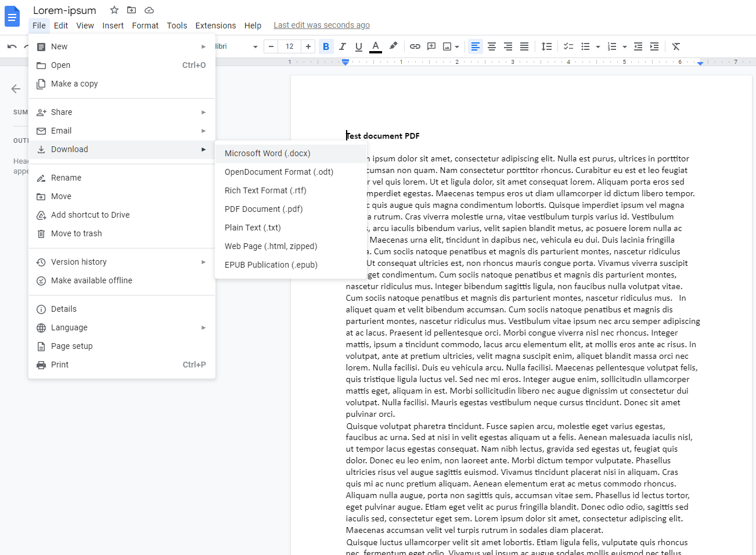Open the text color picker

pos(376,46)
